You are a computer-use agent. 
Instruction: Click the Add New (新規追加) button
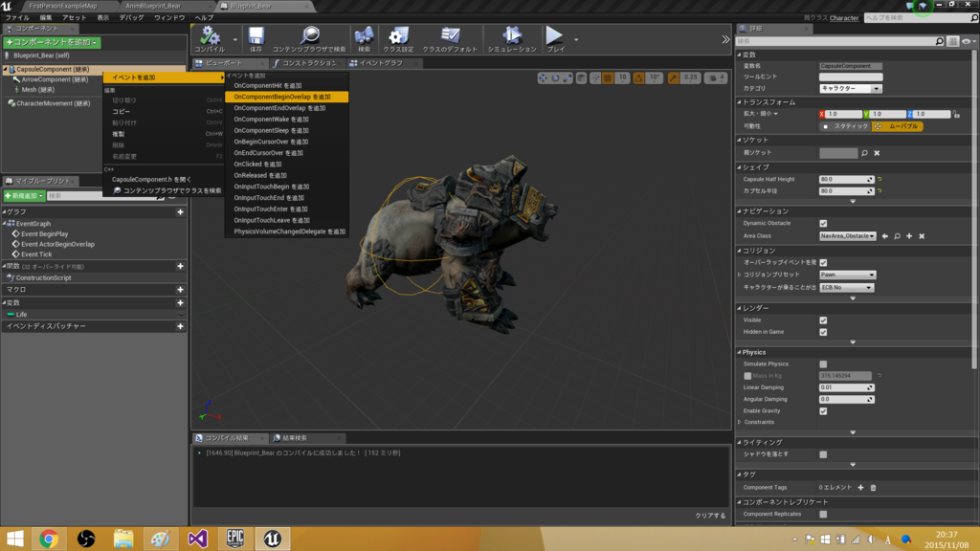(x=24, y=196)
